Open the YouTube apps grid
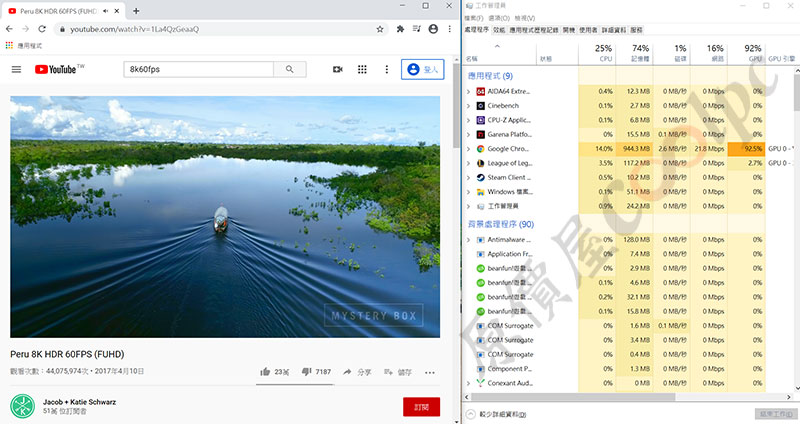 click(362, 69)
